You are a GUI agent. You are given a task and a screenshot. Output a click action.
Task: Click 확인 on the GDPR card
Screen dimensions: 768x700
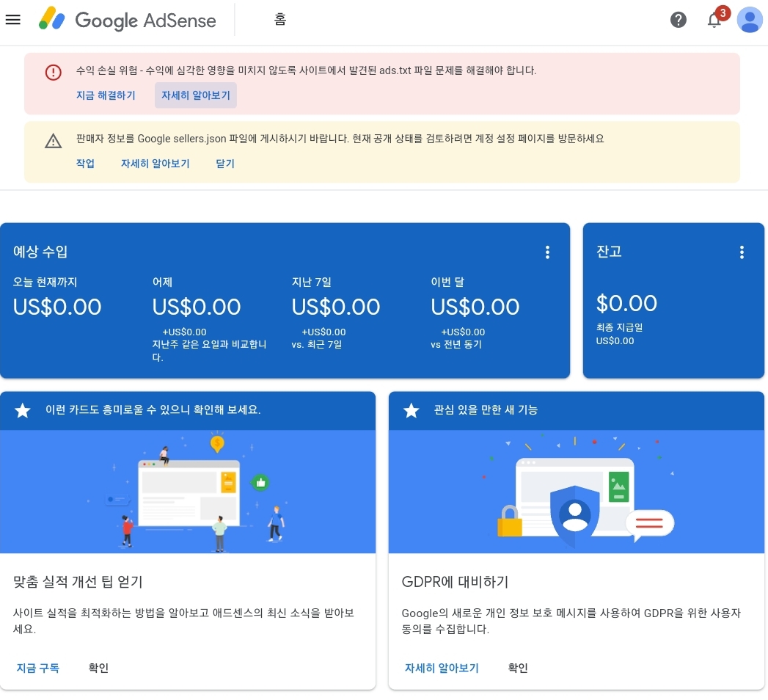pyautogui.click(x=518, y=668)
